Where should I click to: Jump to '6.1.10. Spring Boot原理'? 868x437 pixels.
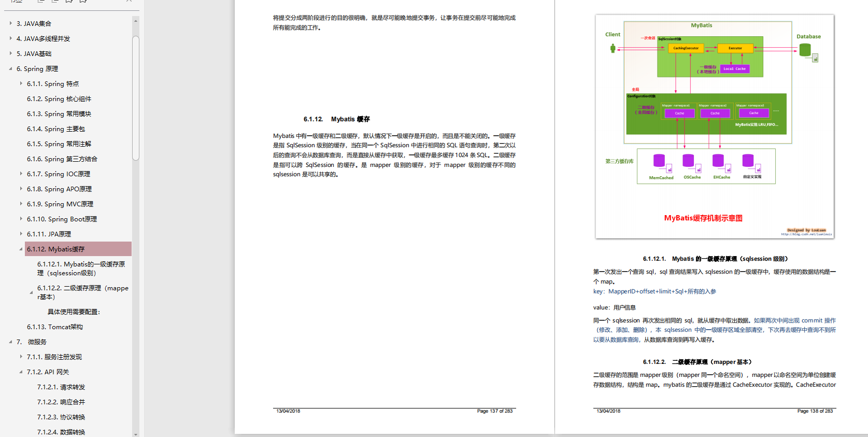point(62,219)
